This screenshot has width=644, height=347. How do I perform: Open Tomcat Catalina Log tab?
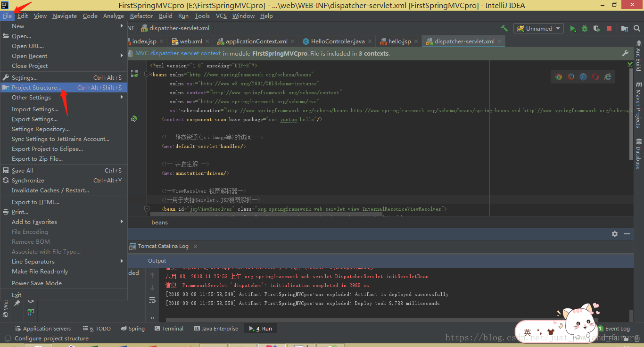click(x=163, y=246)
